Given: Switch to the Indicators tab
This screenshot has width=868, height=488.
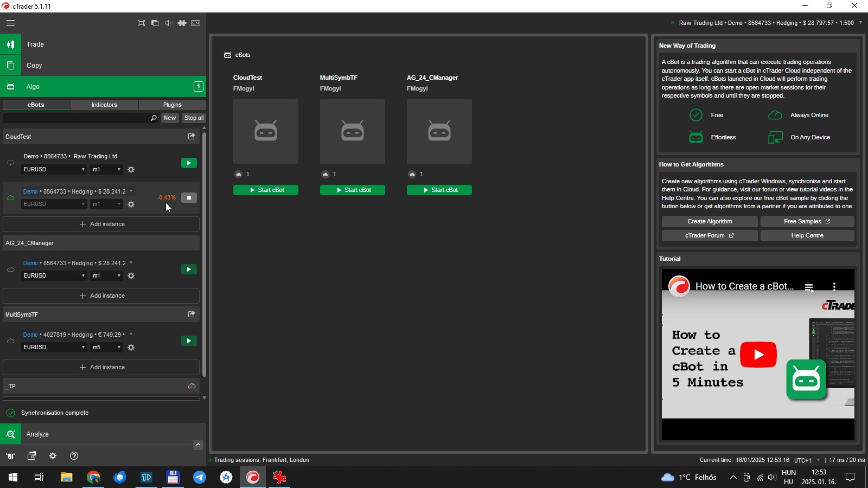Looking at the screenshot, I should [x=104, y=105].
